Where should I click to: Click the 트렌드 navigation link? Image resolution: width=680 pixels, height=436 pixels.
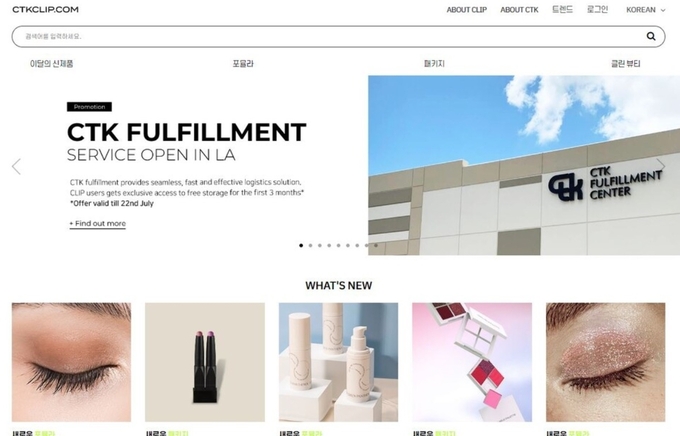click(562, 10)
